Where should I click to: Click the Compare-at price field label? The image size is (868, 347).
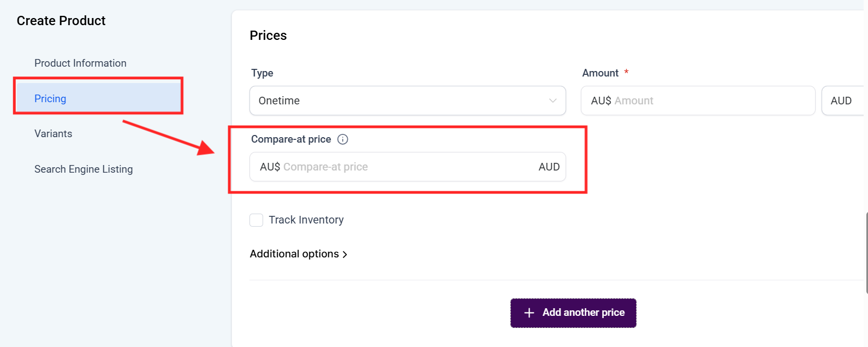click(x=291, y=139)
